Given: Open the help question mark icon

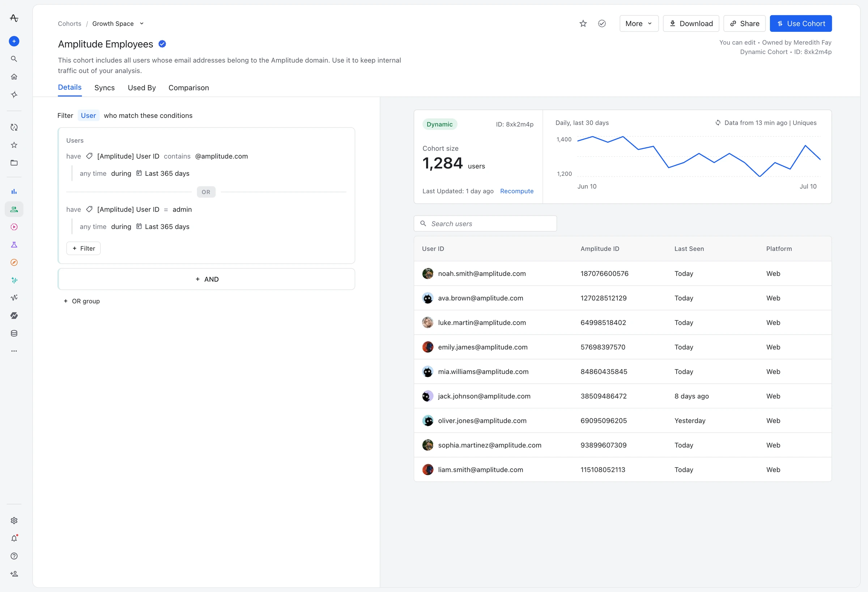Looking at the screenshot, I should (14, 556).
